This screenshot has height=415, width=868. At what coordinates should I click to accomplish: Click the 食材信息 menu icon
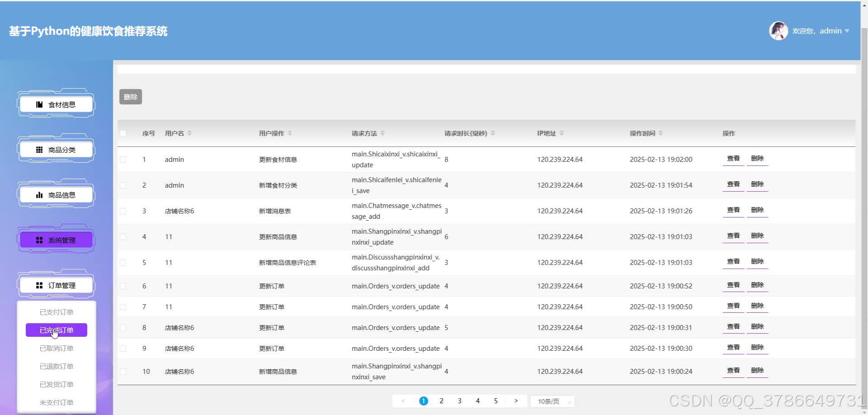pos(39,104)
